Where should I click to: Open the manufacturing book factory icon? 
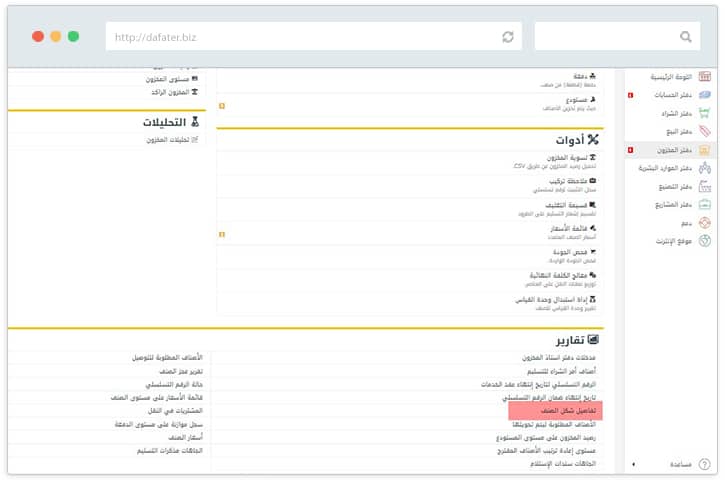click(x=704, y=186)
